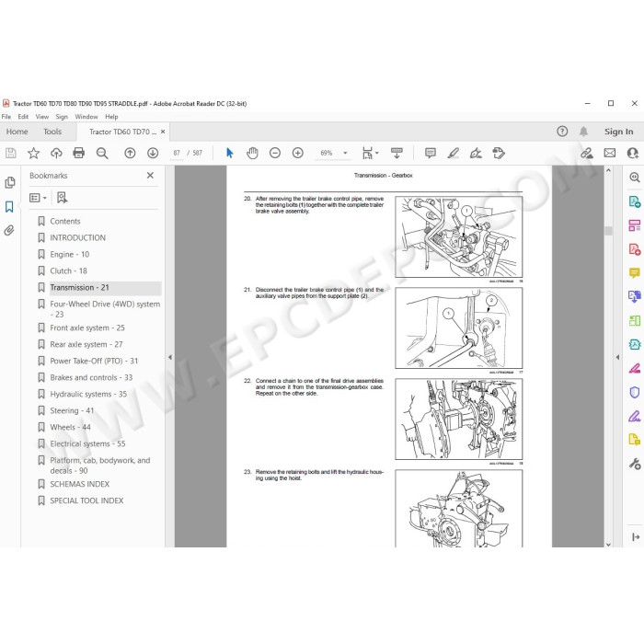Image resolution: width=644 pixels, height=644 pixels.
Task: Select the Highlight text pen tool
Action: (453, 154)
